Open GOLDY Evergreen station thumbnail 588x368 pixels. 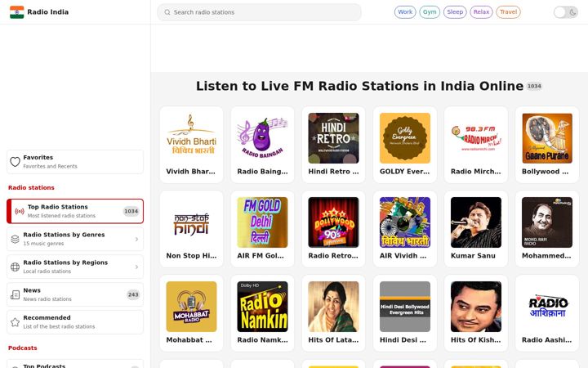point(405,138)
